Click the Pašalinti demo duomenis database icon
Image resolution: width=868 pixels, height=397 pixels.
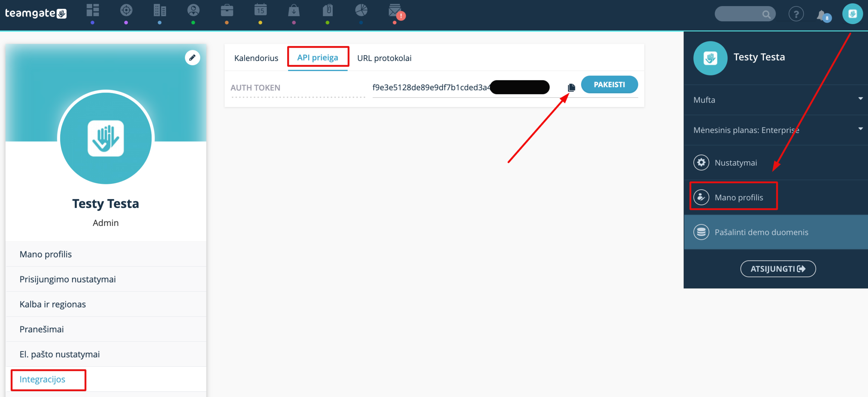pos(701,232)
